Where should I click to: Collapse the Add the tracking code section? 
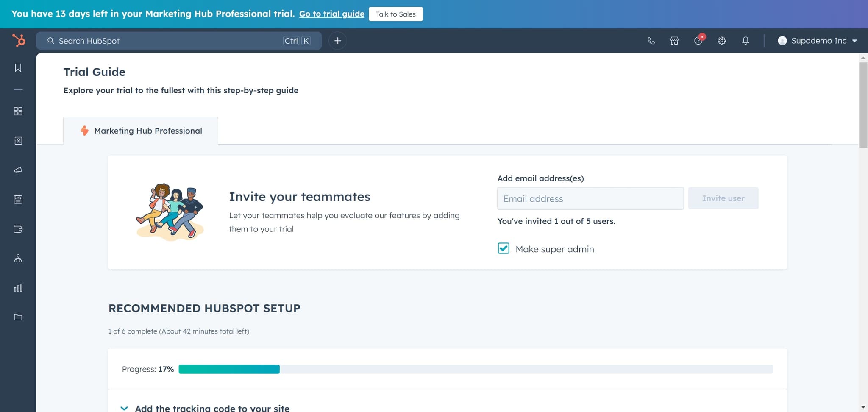124,408
